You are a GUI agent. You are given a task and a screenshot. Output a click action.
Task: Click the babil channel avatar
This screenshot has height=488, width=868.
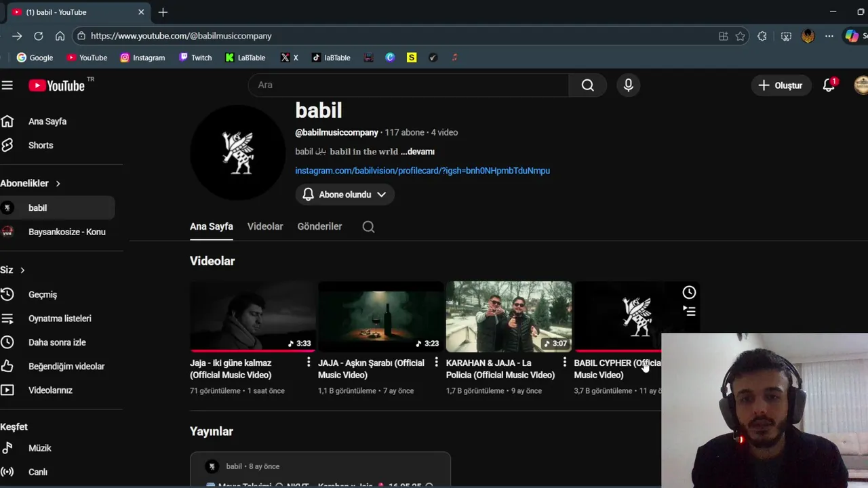(237, 152)
